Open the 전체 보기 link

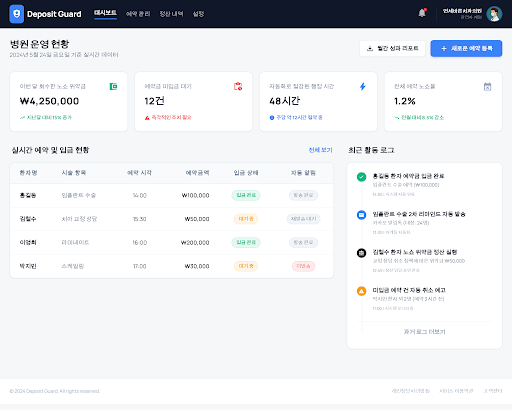(x=320, y=150)
